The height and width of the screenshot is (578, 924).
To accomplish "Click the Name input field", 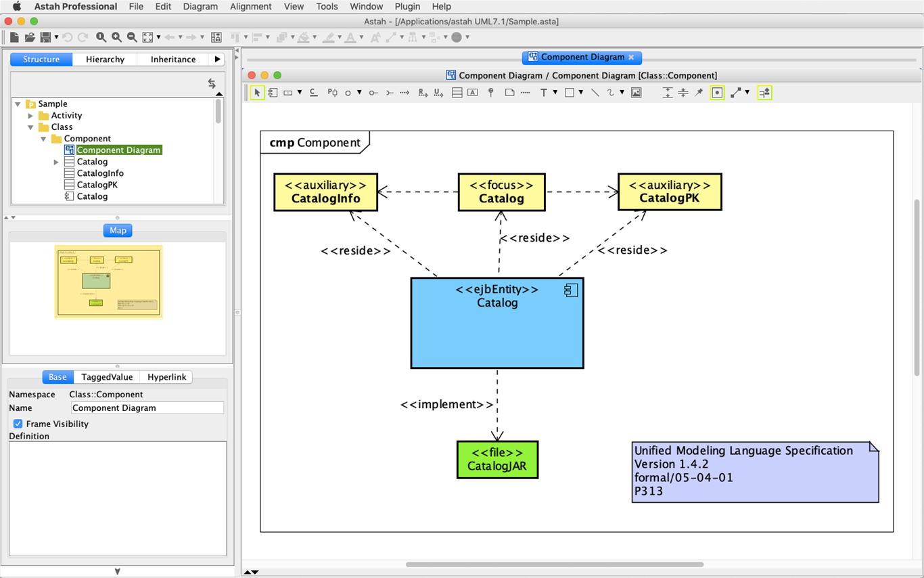I will (x=147, y=408).
